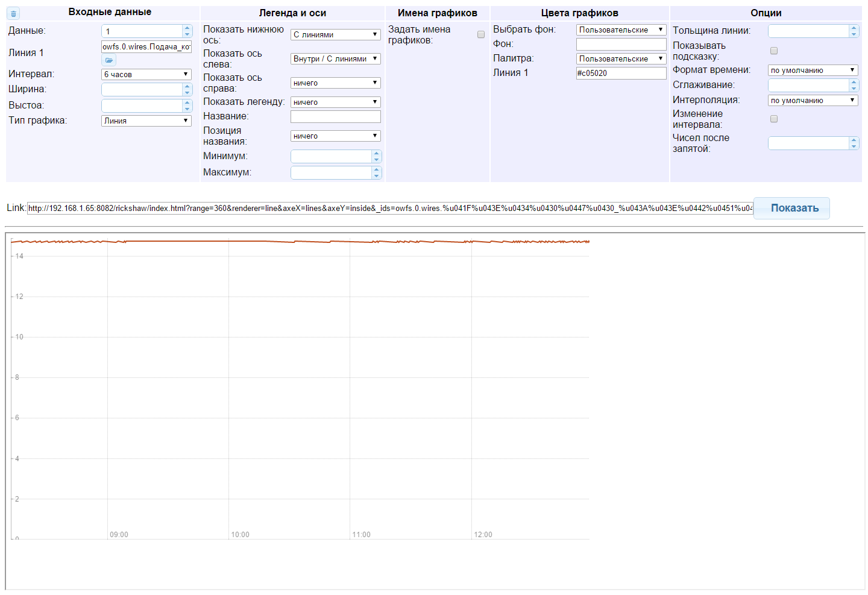The image size is (868, 595).
Task: Open Интерполяция dropdown
Action: pos(813,100)
